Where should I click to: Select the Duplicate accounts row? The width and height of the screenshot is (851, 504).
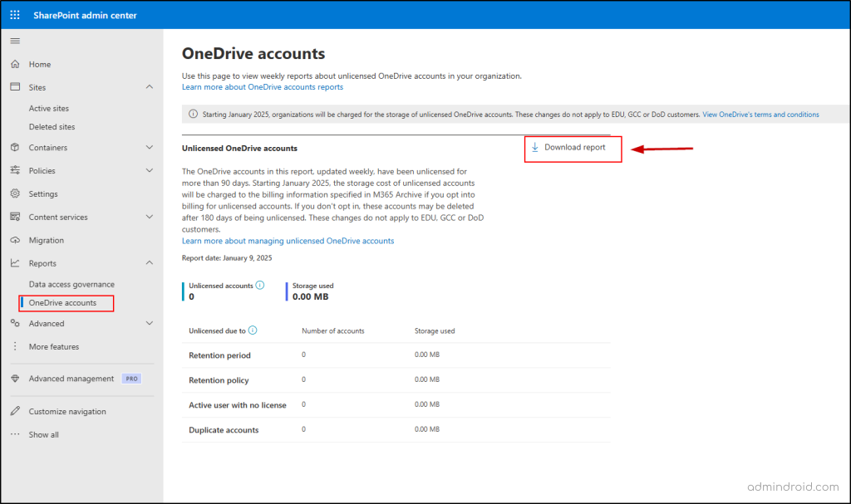click(396, 430)
